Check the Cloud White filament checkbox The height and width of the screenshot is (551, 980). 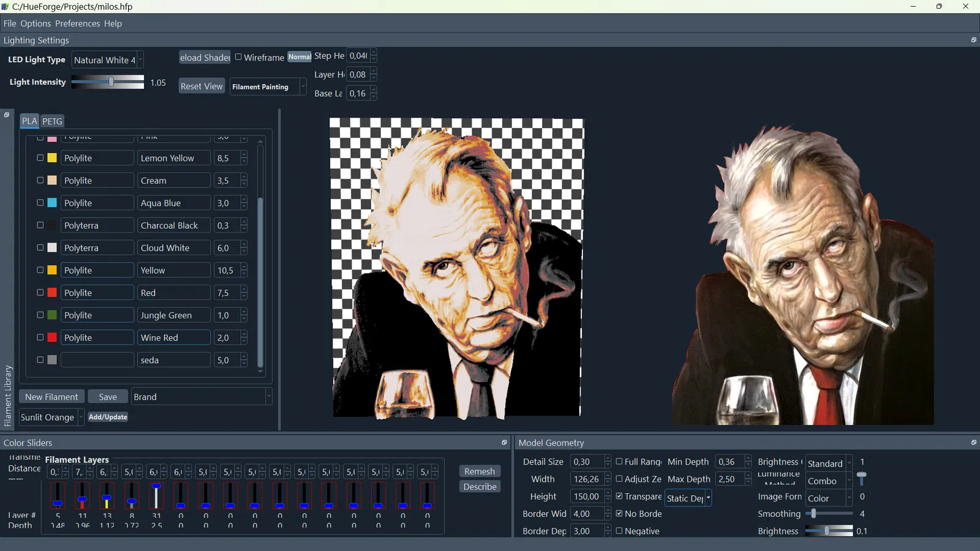point(40,248)
